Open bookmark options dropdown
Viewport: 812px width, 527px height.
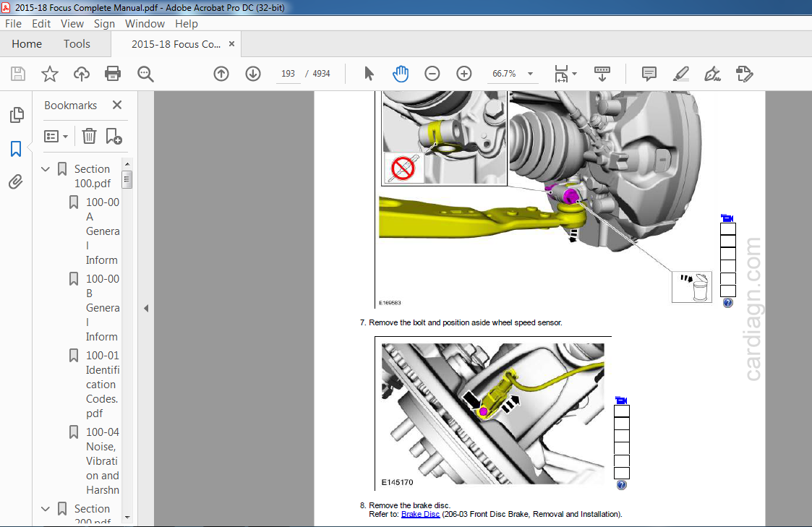(56, 136)
